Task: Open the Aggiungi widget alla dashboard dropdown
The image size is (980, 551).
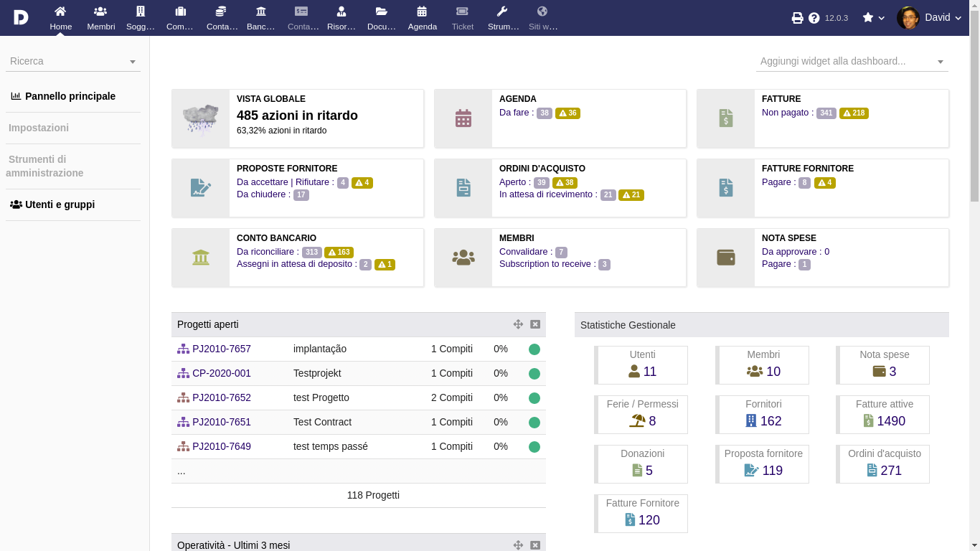Action: tap(852, 61)
